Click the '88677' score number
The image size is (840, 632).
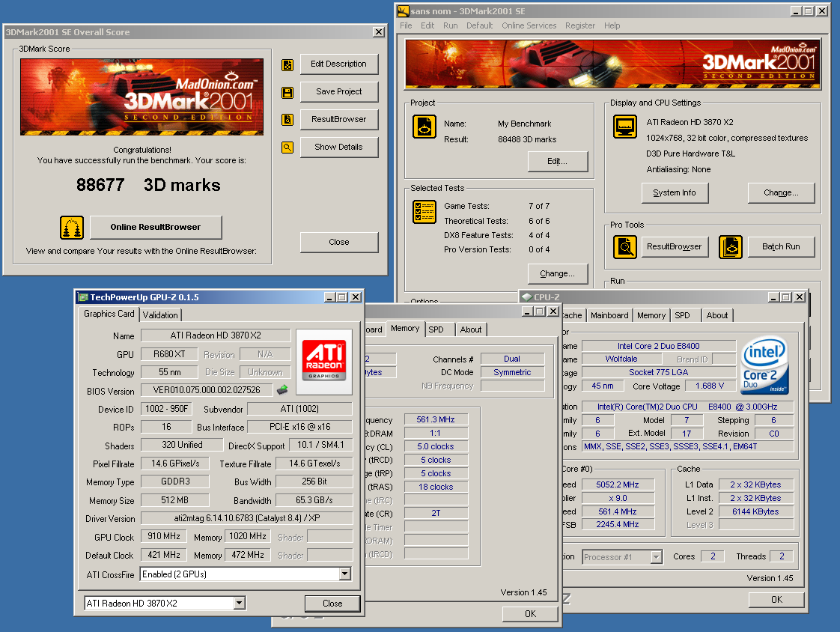tap(100, 185)
